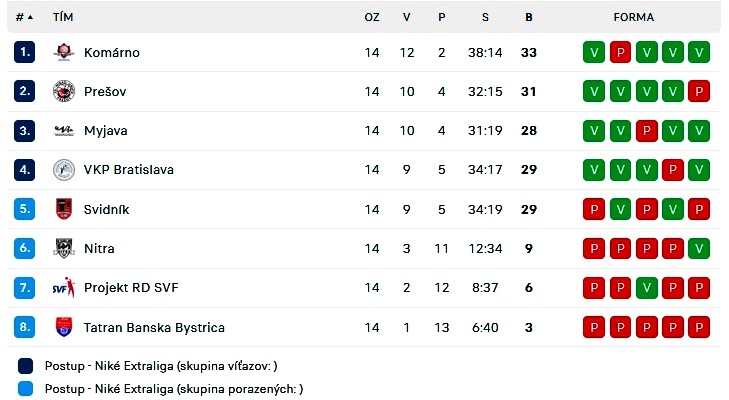Click the Svidník team logo

64,209
